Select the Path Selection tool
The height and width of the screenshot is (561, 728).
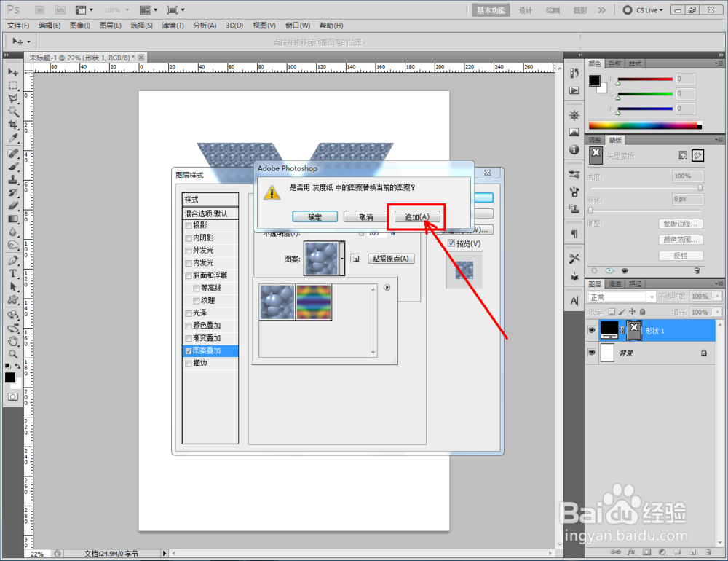[13, 286]
